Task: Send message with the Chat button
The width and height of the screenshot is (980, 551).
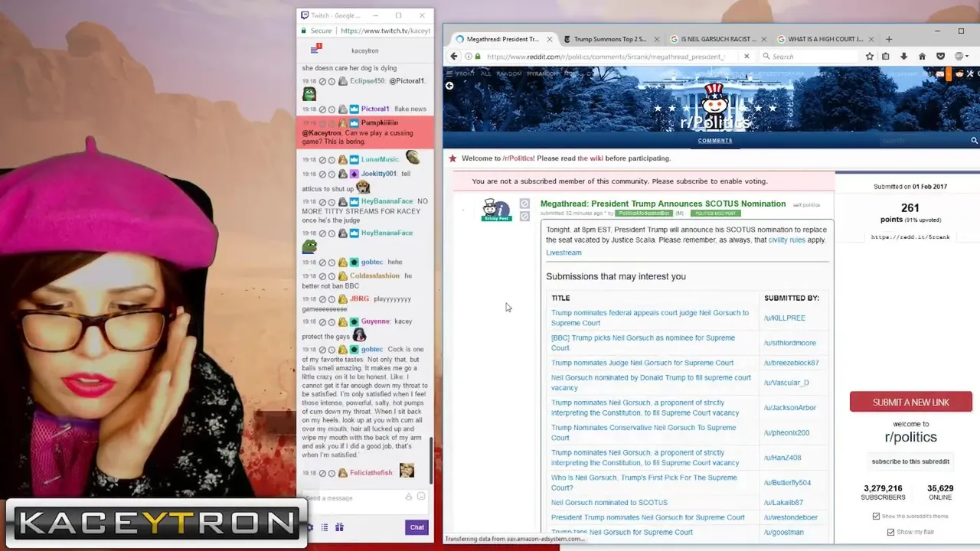Action: (416, 527)
